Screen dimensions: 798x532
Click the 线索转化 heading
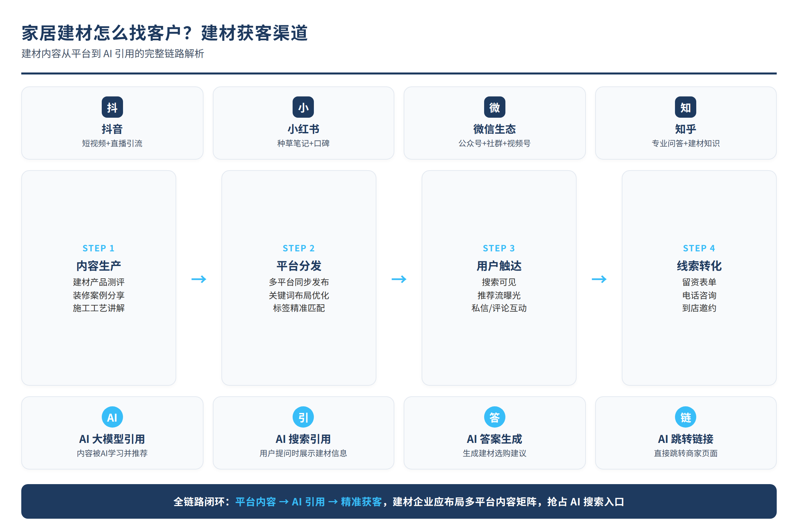[699, 266]
